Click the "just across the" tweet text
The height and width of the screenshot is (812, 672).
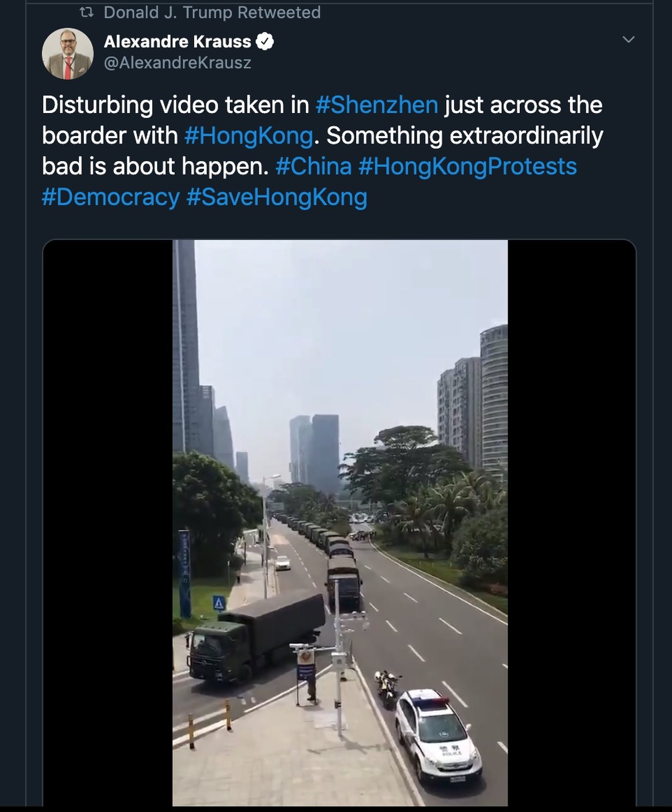(524, 105)
